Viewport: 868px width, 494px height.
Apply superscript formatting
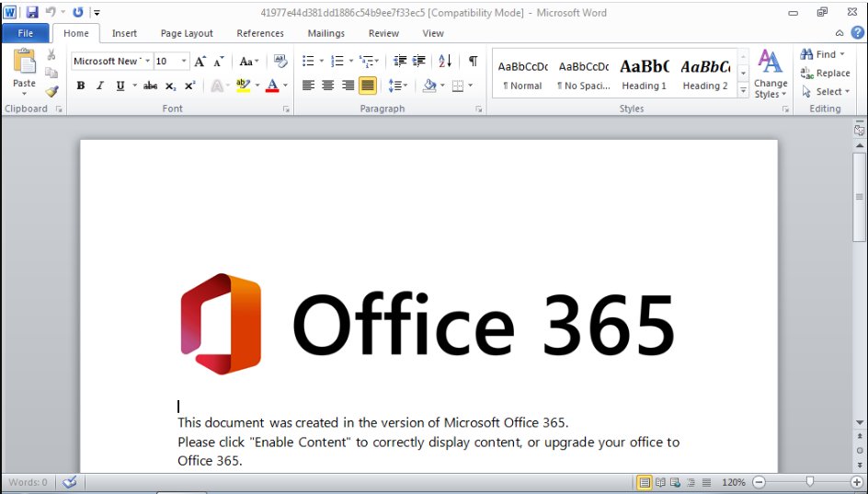click(189, 86)
